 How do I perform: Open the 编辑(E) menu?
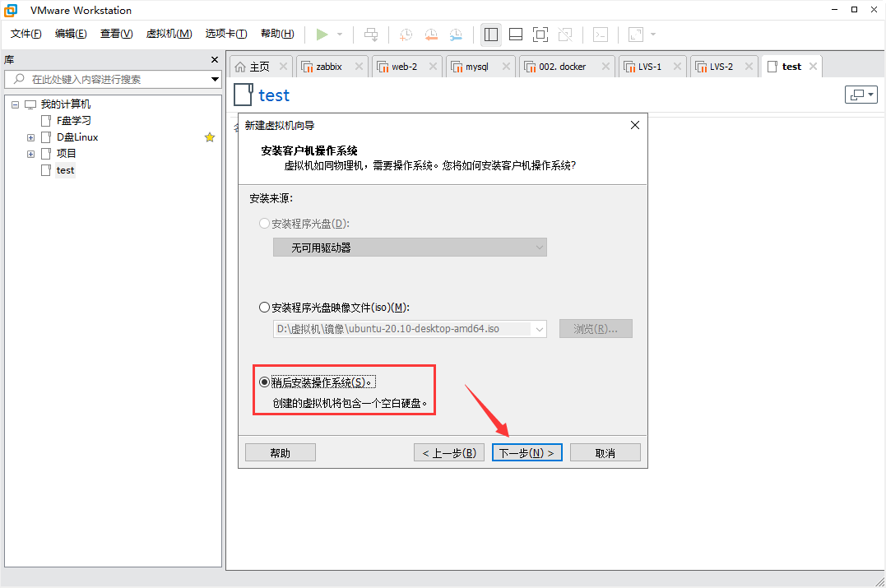71,34
